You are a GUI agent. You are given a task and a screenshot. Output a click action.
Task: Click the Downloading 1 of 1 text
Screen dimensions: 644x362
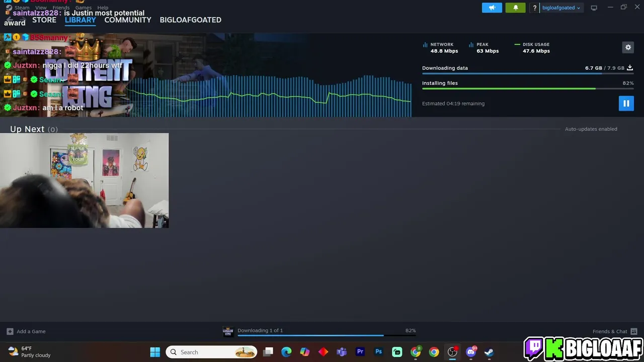[260, 330]
